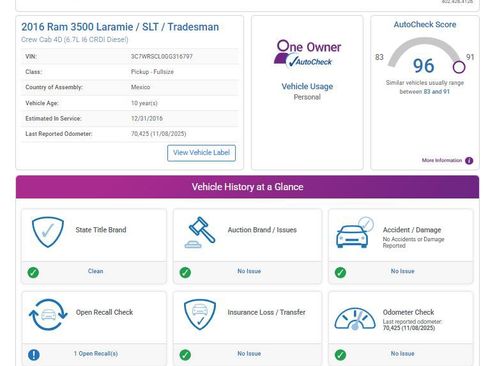The height and width of the screenshot is (366, 488).
Task: Click the green check beside Clean
Action: point(33,272)
